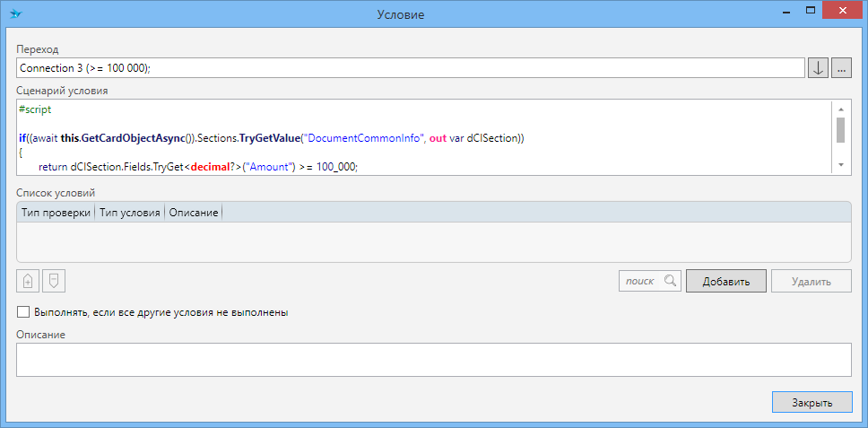Open the ellipsis browse button next to Переход

[x=841, y=67]
